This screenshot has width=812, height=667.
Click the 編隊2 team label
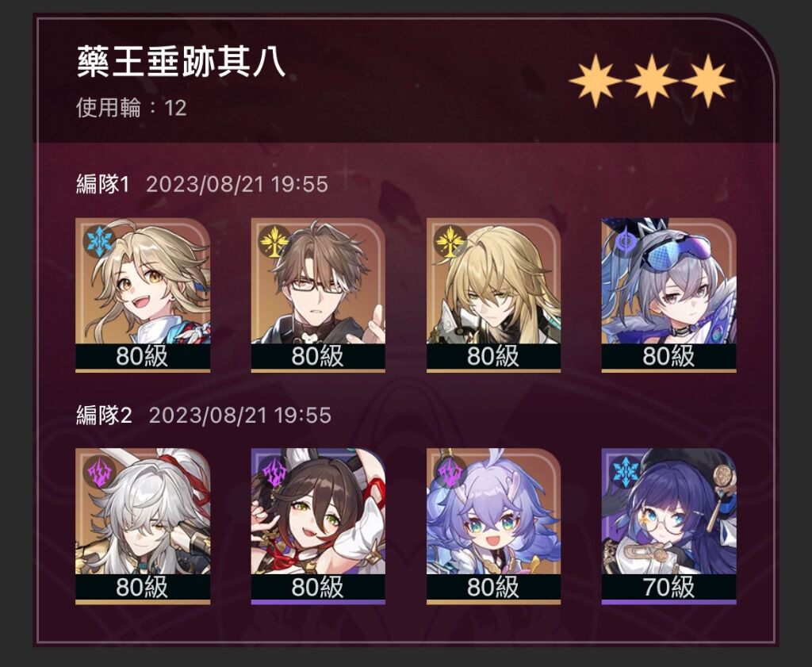coord(104,415)
